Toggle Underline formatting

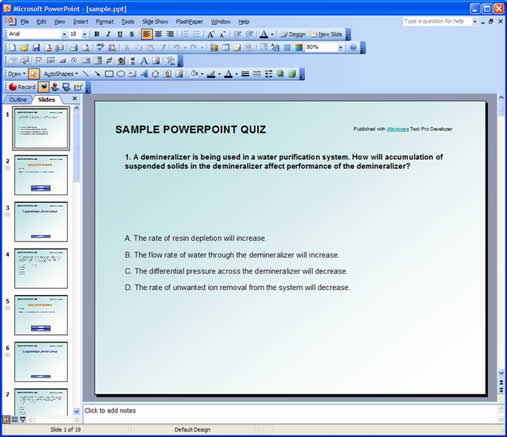(x=120, y=34)
